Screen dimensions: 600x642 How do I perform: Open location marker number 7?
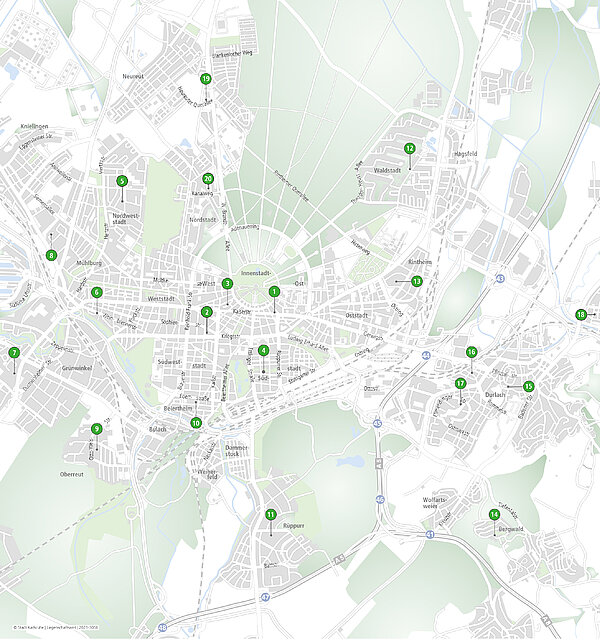[14, 352]
